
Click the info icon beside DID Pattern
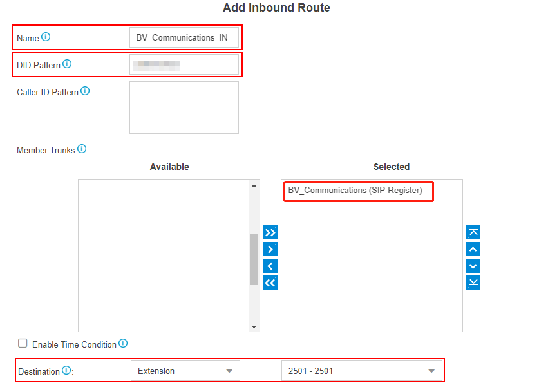67,64
